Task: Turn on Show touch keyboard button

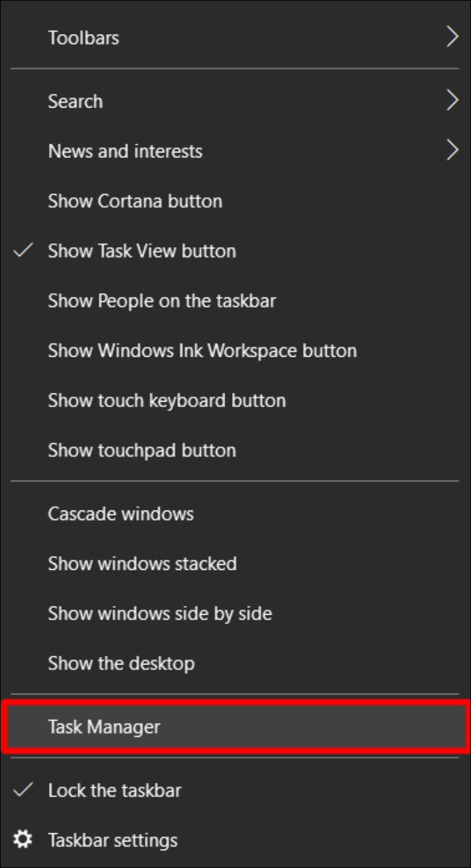Action: (x=167, y=400)
